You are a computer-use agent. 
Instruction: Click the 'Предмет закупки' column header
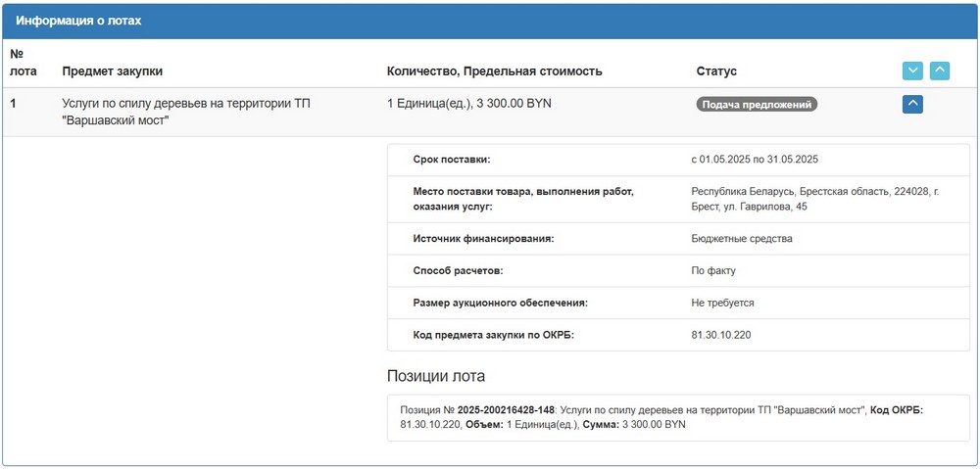(x=112, y=71)
